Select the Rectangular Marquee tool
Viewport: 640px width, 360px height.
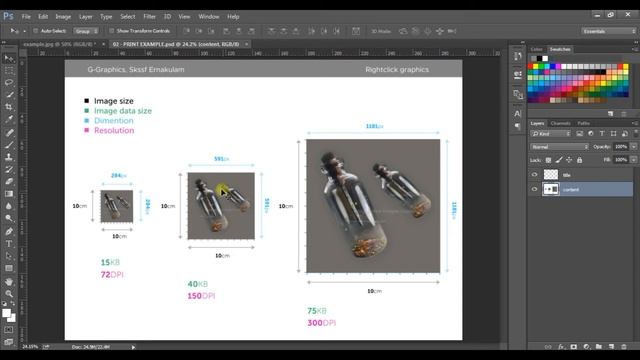coord(9,71)
